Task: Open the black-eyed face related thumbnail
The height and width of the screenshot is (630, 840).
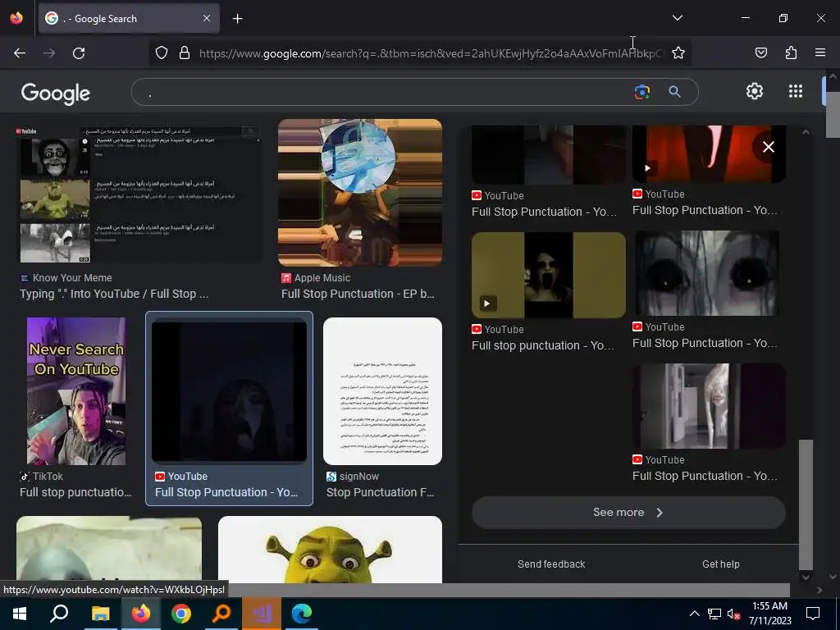Action: [x=707, y=273]
